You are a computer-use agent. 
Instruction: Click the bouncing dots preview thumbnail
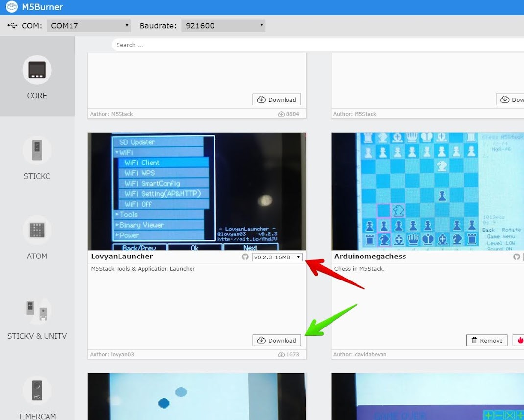196,397
